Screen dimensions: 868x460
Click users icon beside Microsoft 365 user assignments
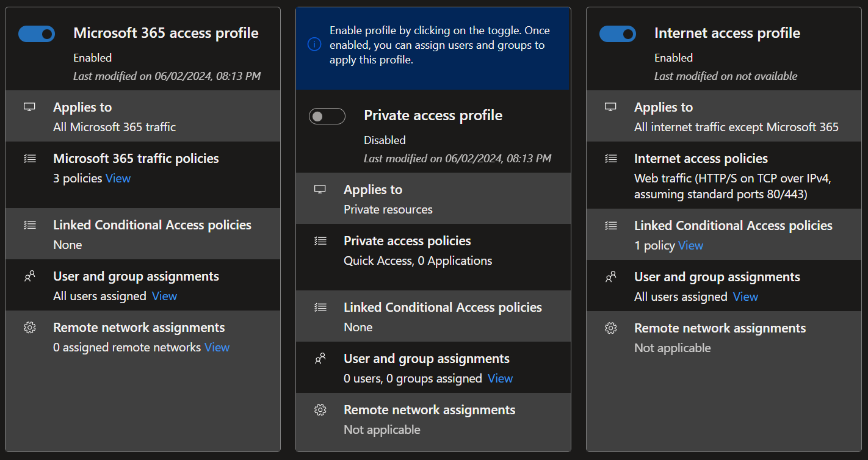(29, 276)
